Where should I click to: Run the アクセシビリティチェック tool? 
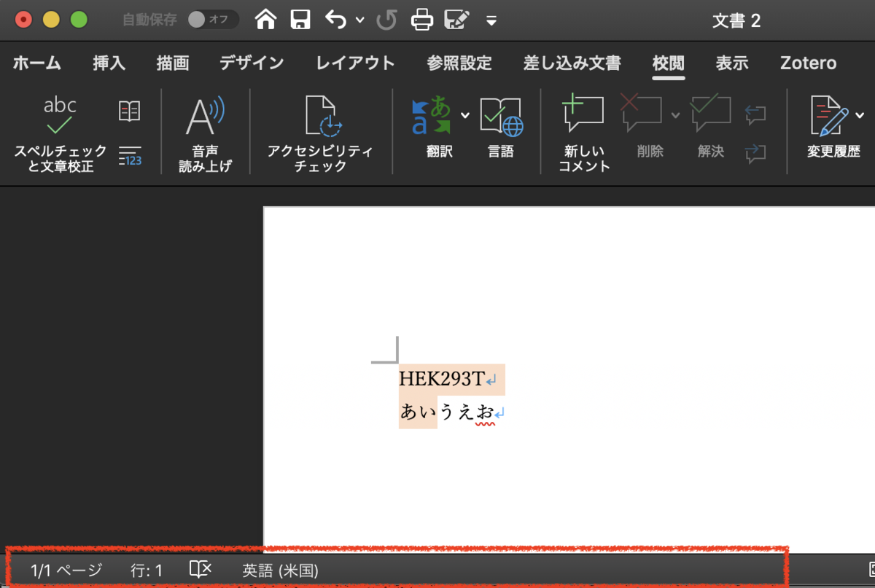pyautogui.click(x=321, y=135)
